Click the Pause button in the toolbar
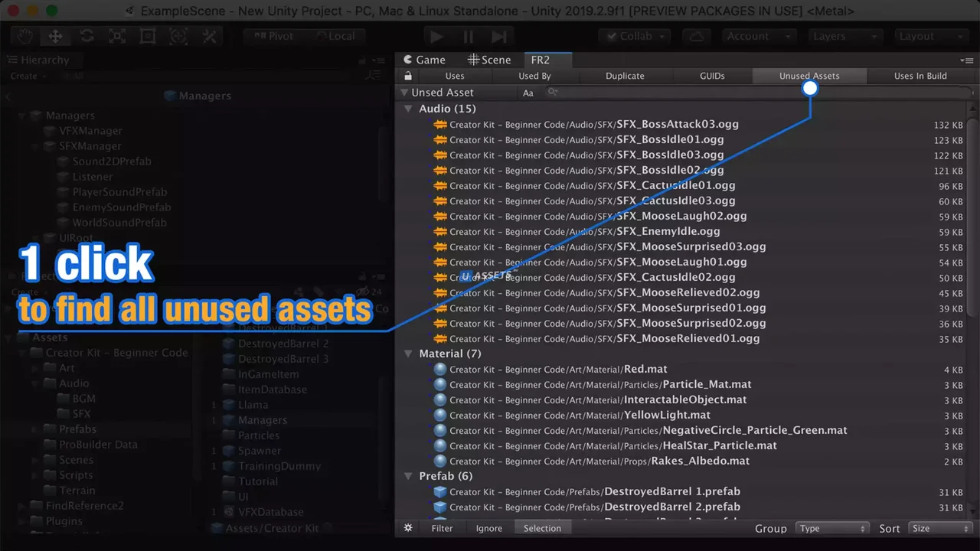Image resolution: width=980 pixels, height=551 pixels. [x=468, y=36]
